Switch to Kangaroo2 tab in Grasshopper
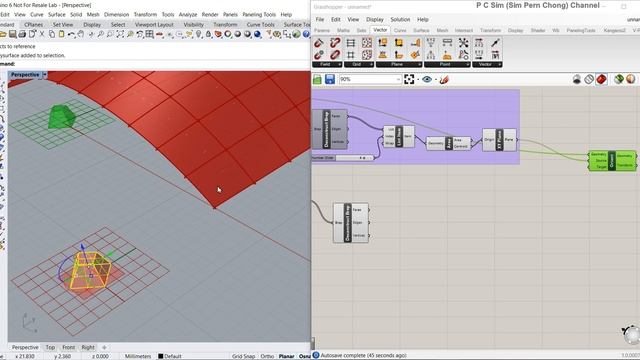 (x=614, y=30)
